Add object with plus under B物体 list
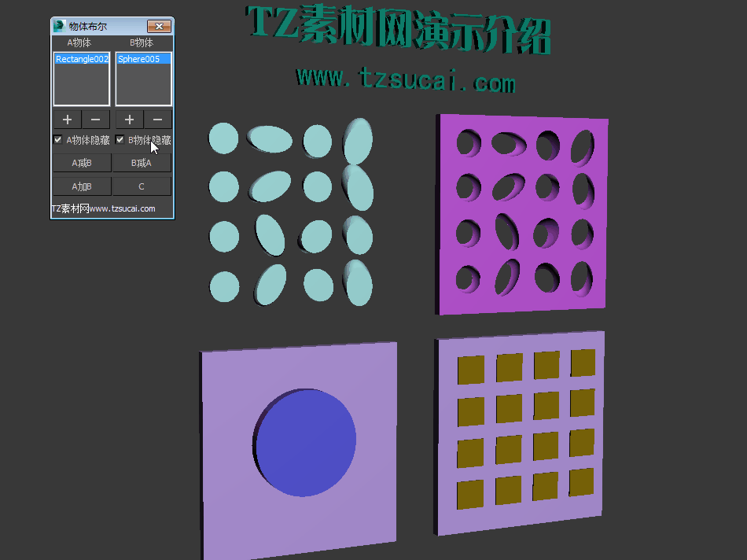The height and width of the screenshot is (560, 747). pos(129,120)
